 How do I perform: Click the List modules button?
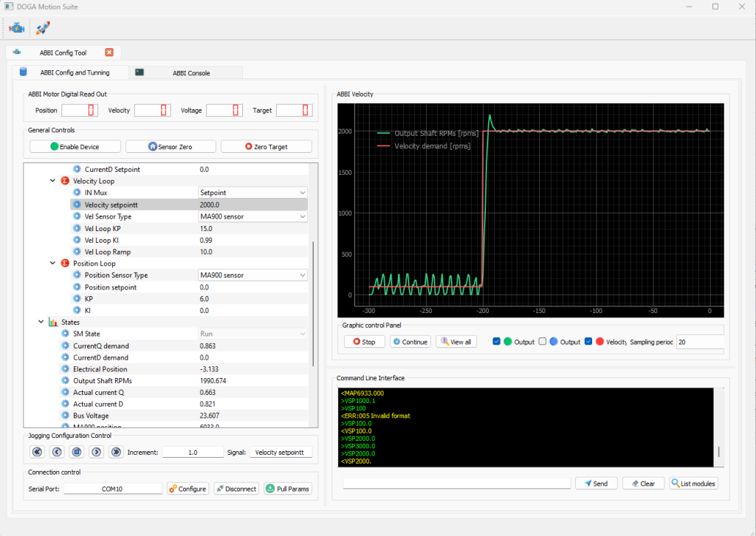tap(694, 483)
